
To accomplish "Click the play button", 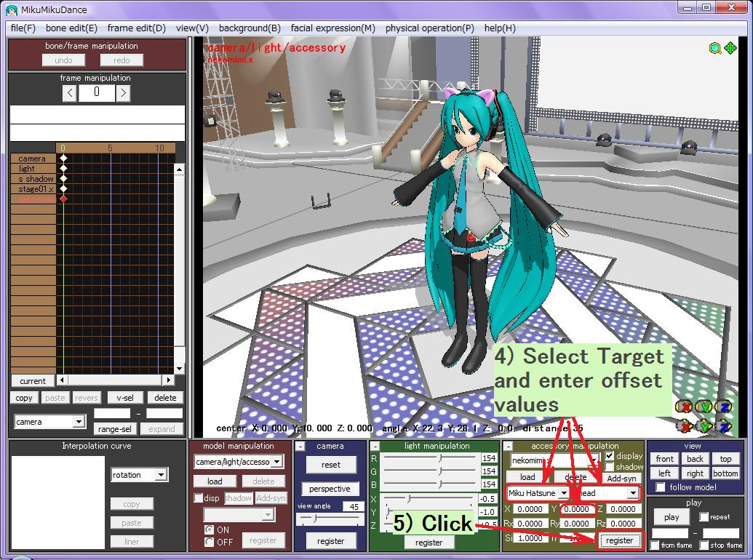I will (672, 517).
